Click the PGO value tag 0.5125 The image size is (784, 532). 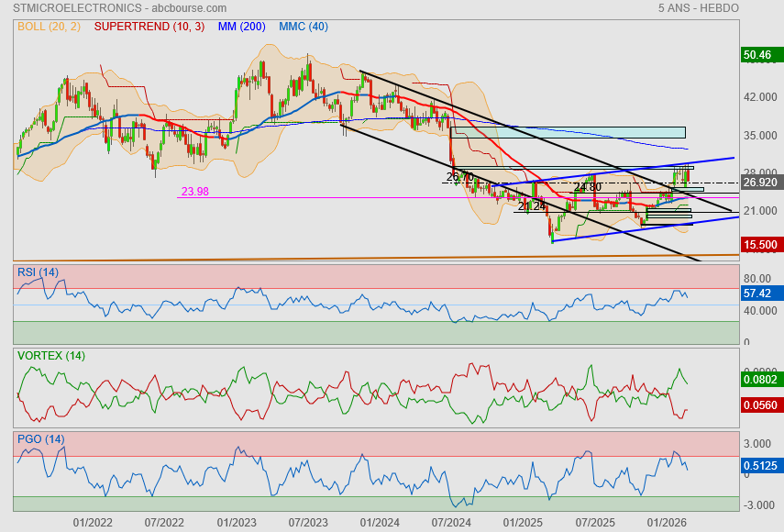[x=759, y=465]
